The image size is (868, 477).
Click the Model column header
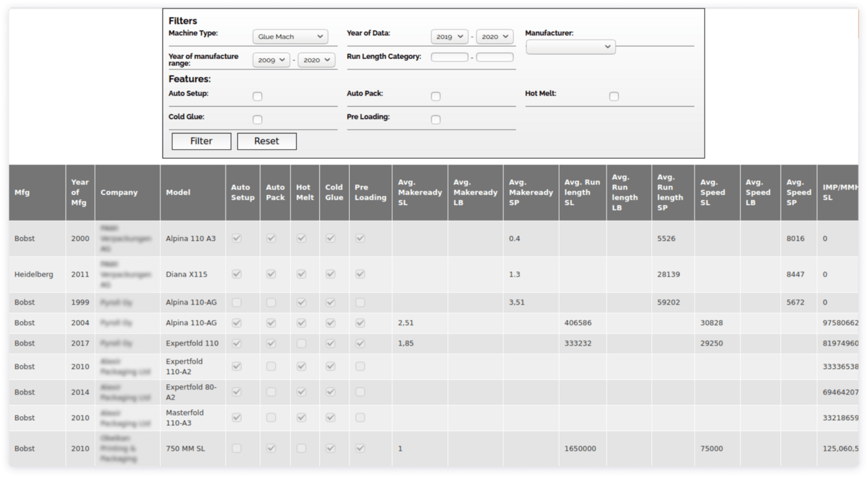click(x=193, y=192)
